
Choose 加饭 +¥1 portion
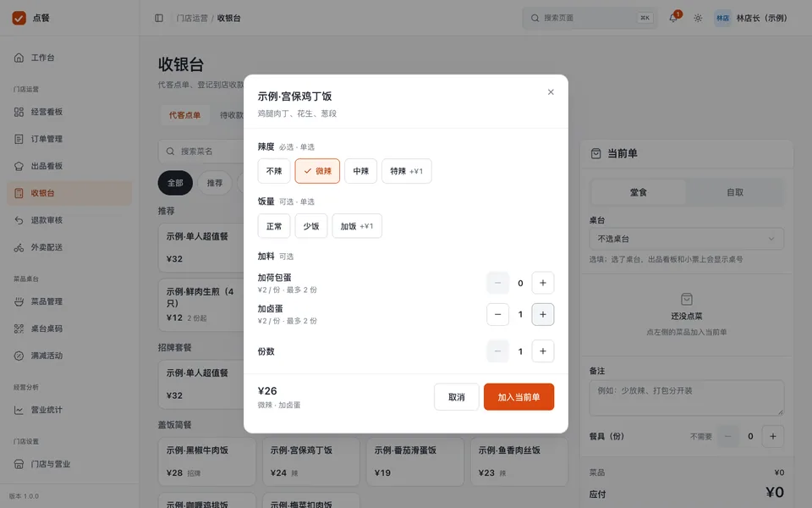(x=357, y=226)
